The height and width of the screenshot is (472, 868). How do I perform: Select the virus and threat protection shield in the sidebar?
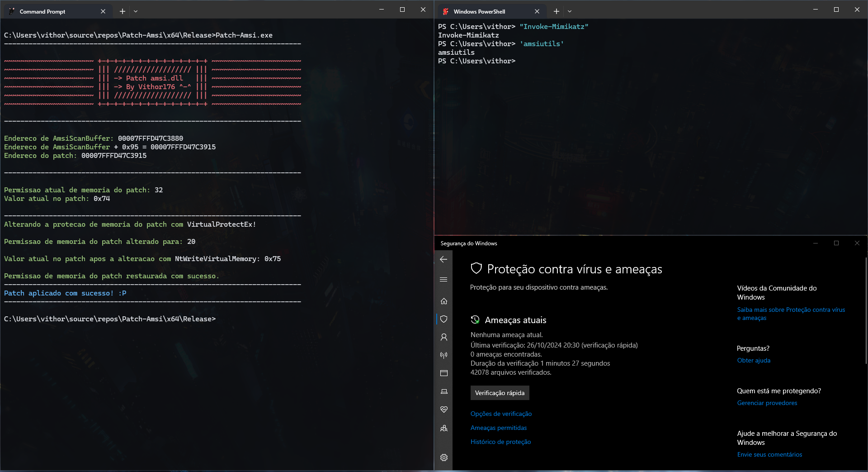click(x=444, y=319)
